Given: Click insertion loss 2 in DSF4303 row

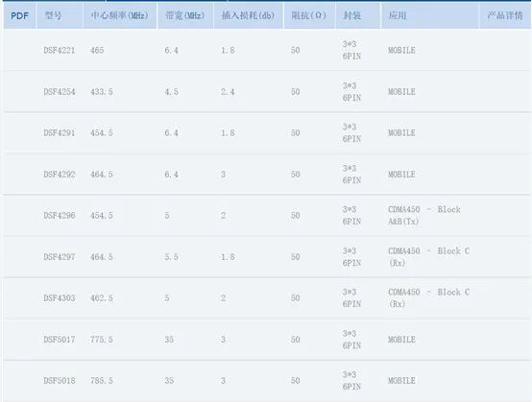Looking at the screenshot, I should pyautogui.click(x=223, y=298).
